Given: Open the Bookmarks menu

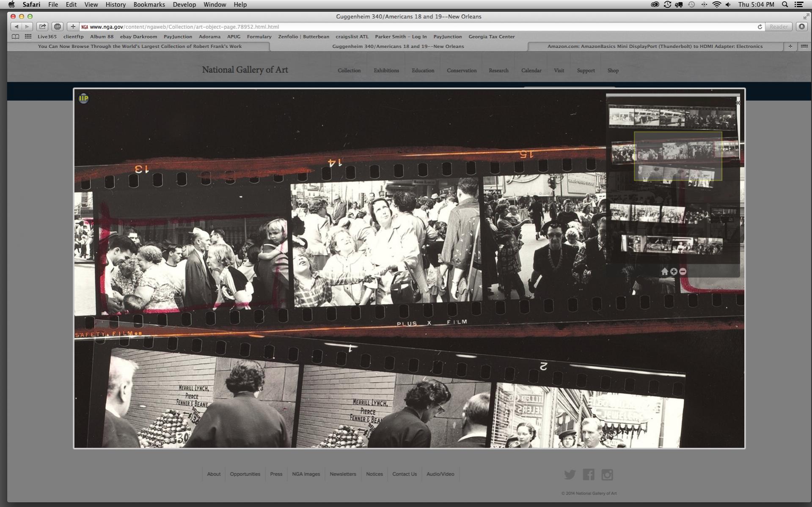Looking at the screenshot, I should click(x=149, y=5).
